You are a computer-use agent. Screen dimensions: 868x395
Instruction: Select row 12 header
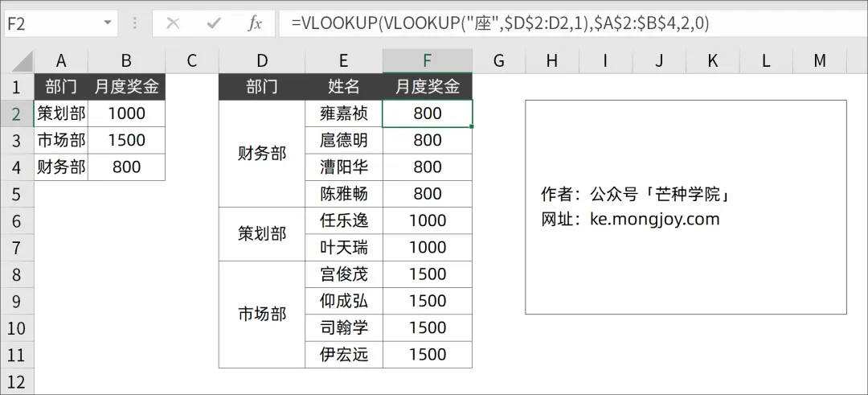pyautogui.click(x=17, y=381)
